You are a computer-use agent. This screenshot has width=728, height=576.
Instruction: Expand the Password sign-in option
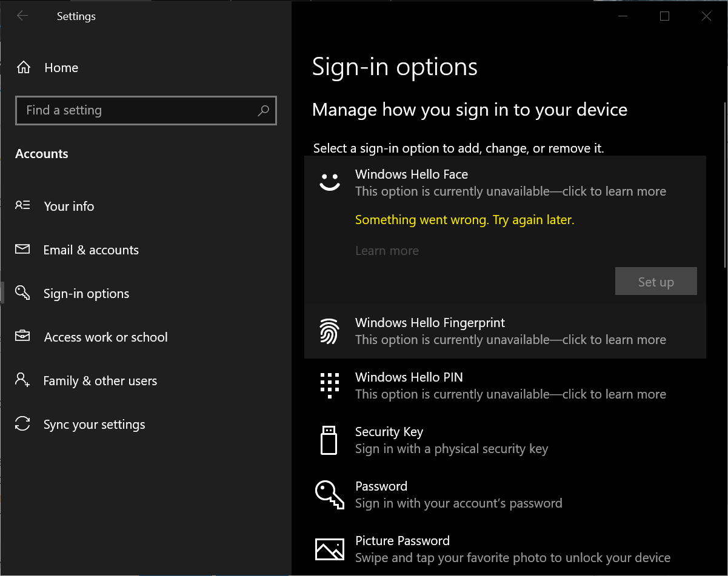point(505,495)
